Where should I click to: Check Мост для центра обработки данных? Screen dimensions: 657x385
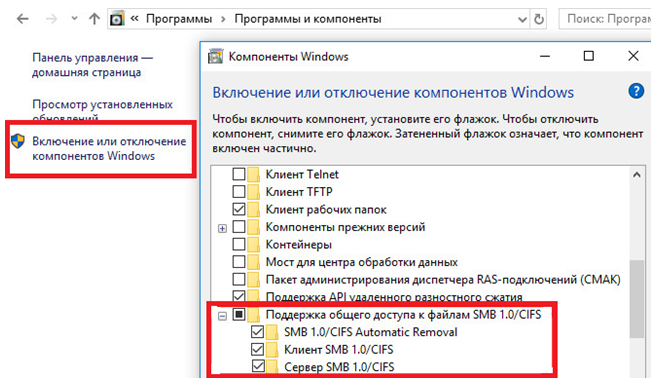(x=239, y=262)
